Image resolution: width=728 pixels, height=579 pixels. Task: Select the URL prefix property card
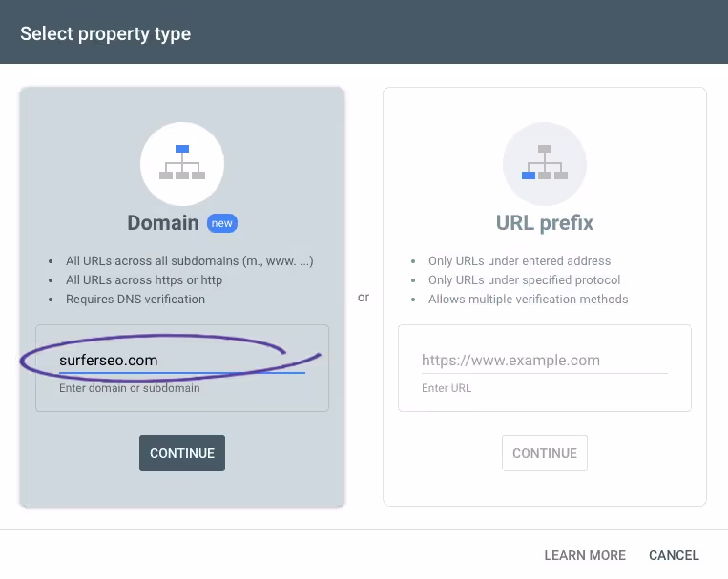[545, 298]
